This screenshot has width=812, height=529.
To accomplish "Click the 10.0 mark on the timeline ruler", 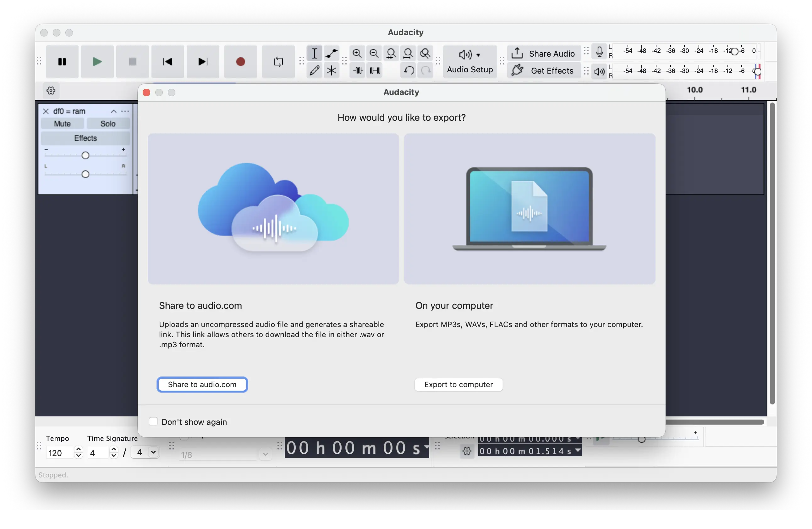I will click(x=695, y=90).
